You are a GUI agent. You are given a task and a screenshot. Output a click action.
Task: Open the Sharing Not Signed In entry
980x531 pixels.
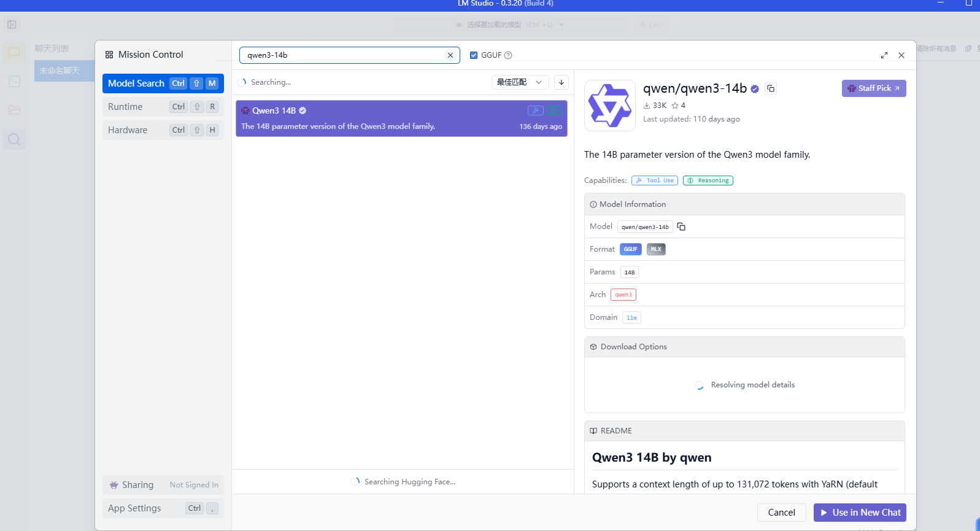163,485
